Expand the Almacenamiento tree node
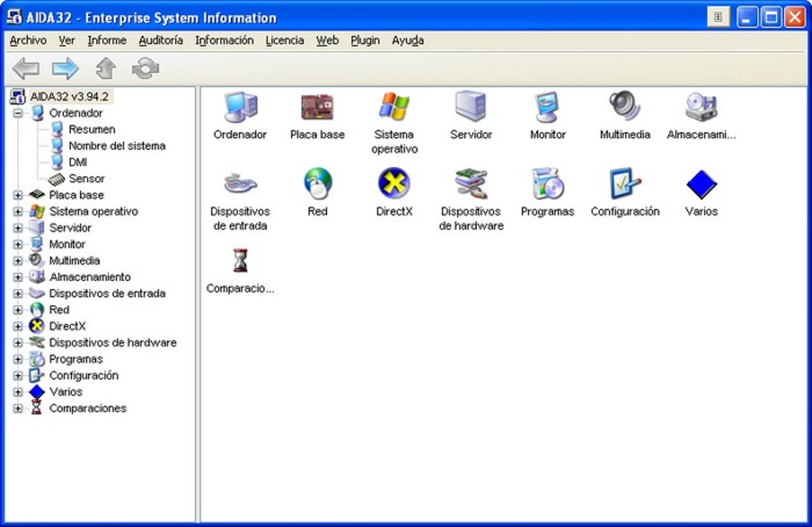Screen dimensions: 812x527 pyautogui.click(x=18, y=277)
